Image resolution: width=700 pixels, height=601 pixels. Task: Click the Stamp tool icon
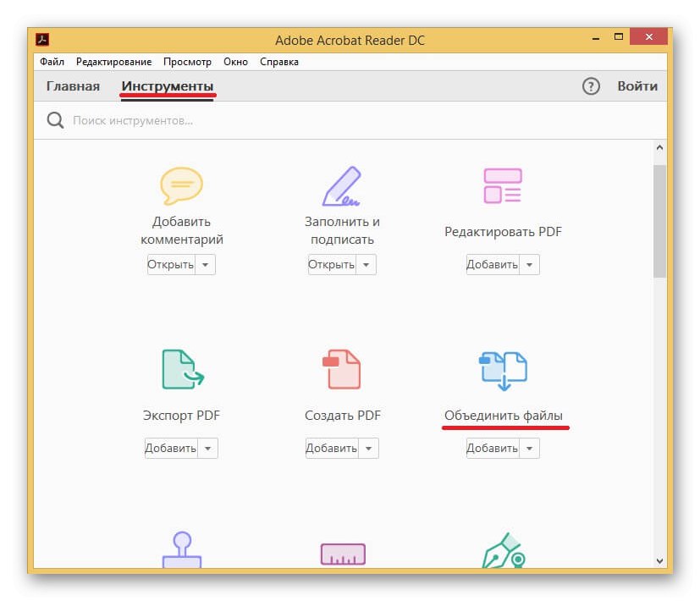click(x=182, y=549)
